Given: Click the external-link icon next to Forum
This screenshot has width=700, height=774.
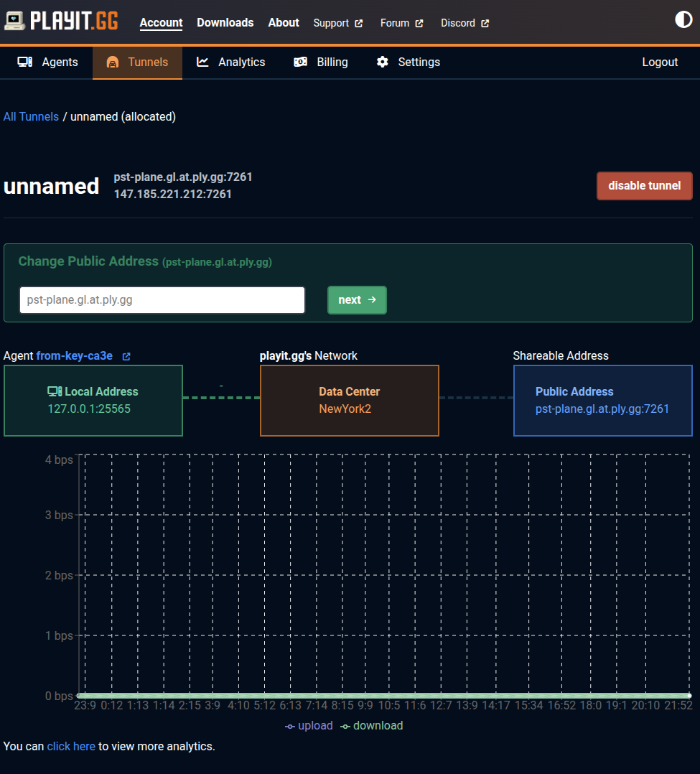Looking at the screenshot, I should tap(418, 22).
